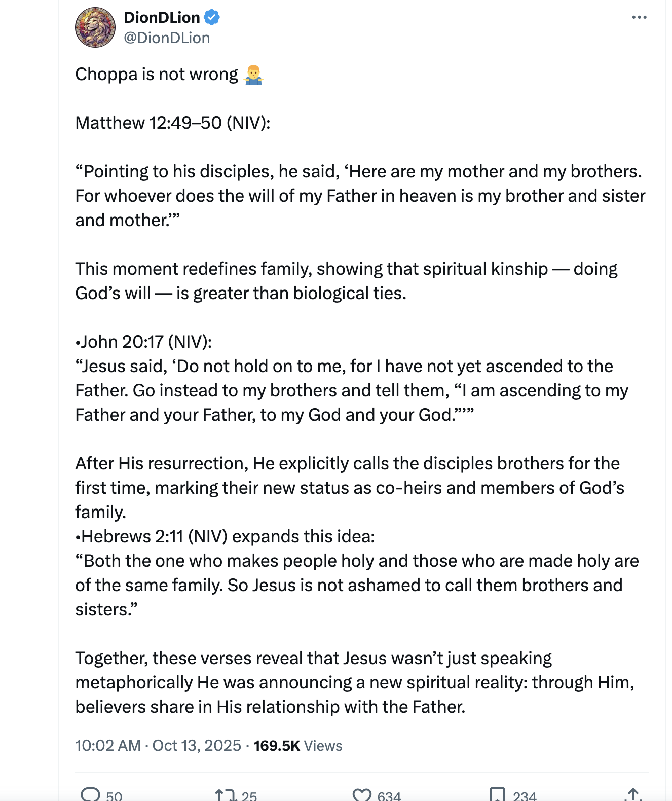Click the 169.5K Views label
672x801 pixels.
[x=298, y=746]
